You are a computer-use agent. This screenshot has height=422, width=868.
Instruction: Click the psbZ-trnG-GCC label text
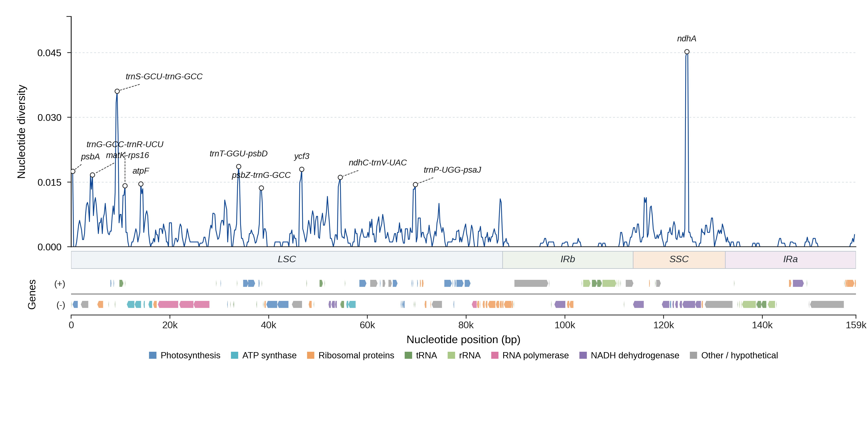point(261,175)
